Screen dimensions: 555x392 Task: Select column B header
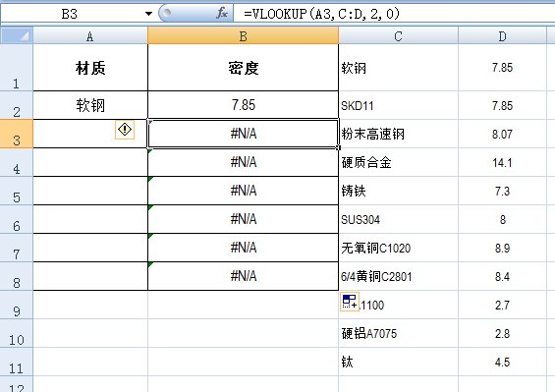click(243, 35)
